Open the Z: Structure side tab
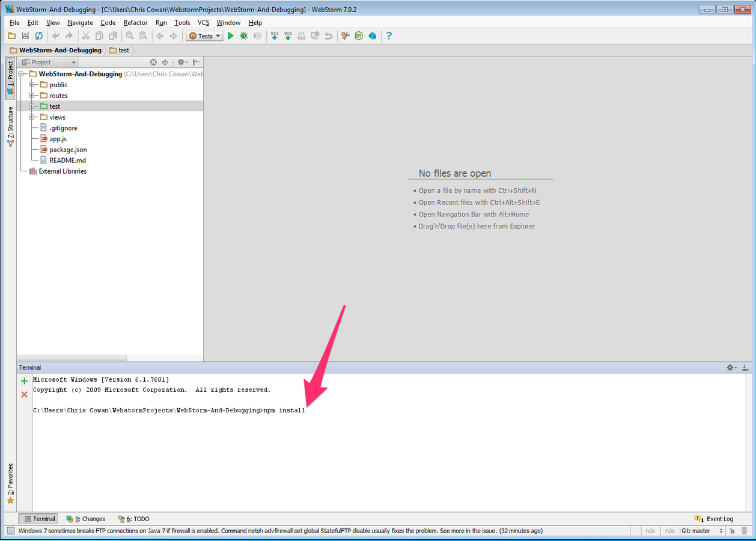The height and width of the screenshot is (541, 756). 10,127
